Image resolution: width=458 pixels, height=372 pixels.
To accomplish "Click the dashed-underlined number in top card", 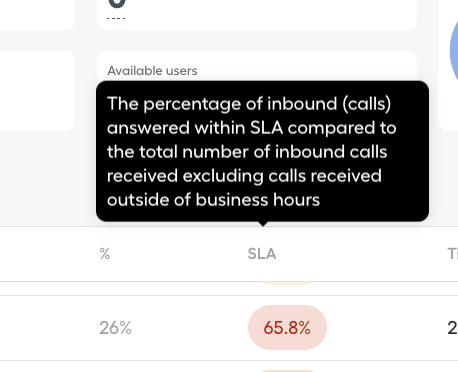I will [116, 7].
